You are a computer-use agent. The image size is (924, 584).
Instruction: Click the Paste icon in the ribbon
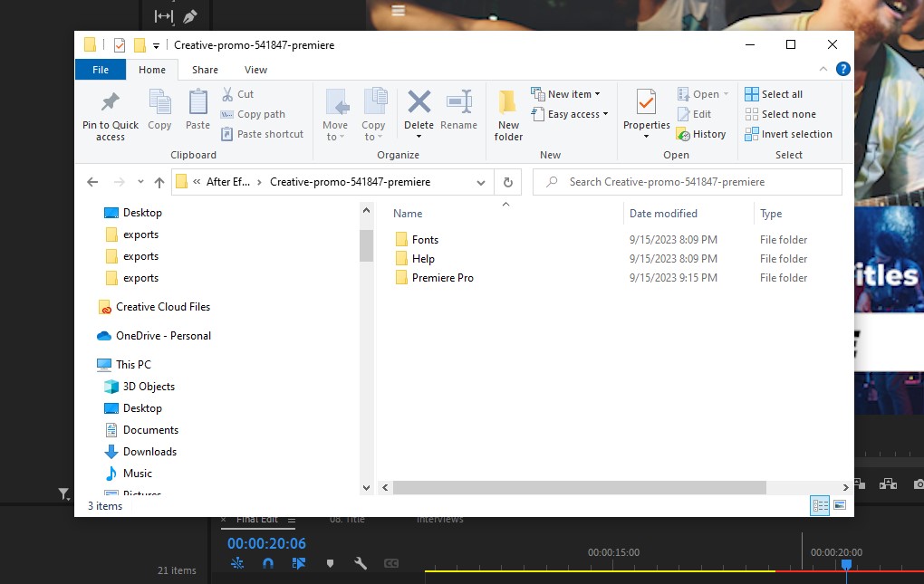[x=198, y=110]
